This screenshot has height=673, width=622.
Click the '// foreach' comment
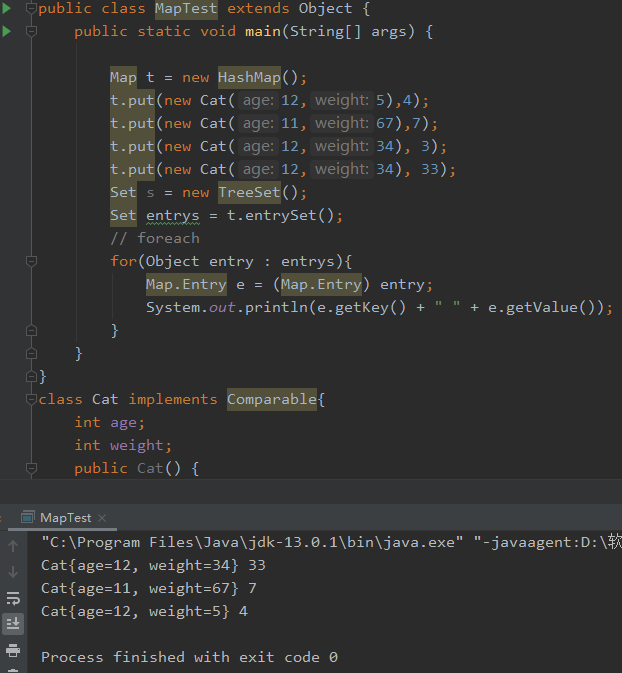click(155, 238)
